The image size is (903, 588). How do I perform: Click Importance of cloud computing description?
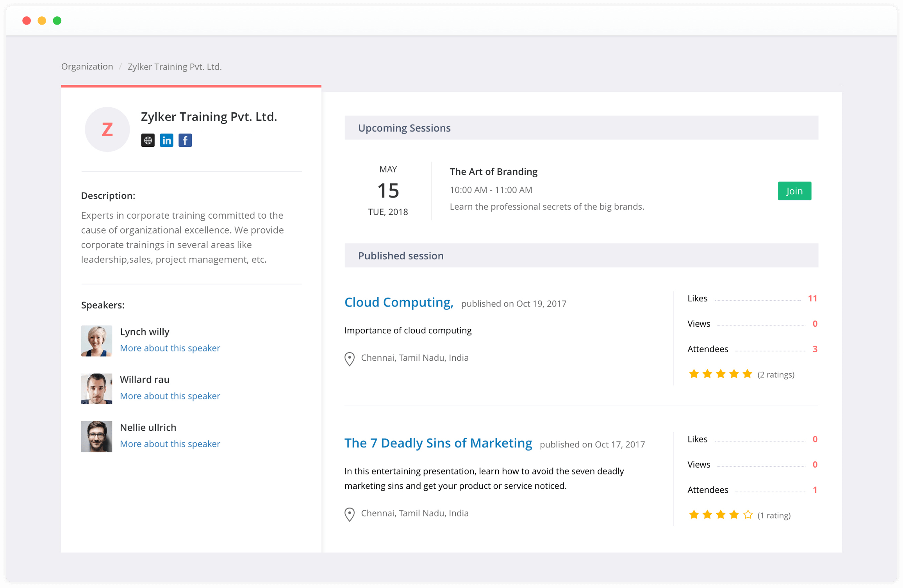click(x=408, y=330)
